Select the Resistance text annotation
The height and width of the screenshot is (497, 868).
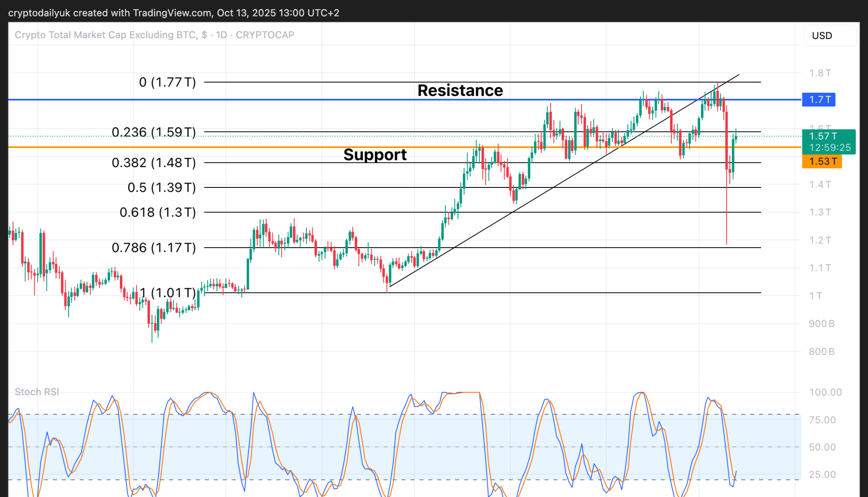tap(460, 91)
